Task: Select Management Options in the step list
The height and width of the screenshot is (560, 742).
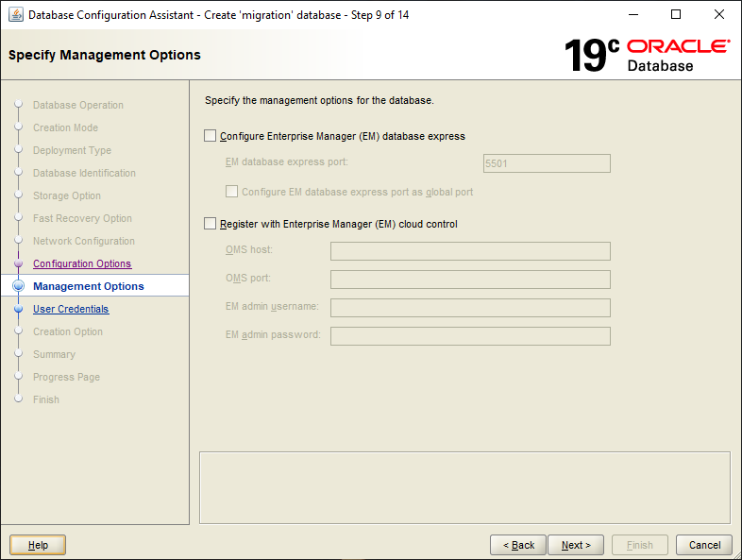Action: pyautogui.click(x=89, y=286)
